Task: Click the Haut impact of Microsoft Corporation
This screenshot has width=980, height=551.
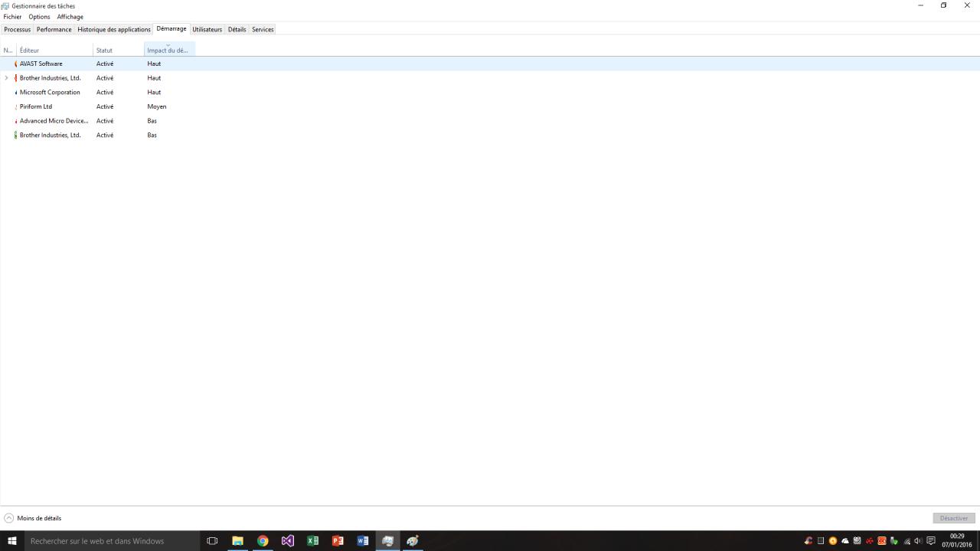Action: tap(154, 93)
